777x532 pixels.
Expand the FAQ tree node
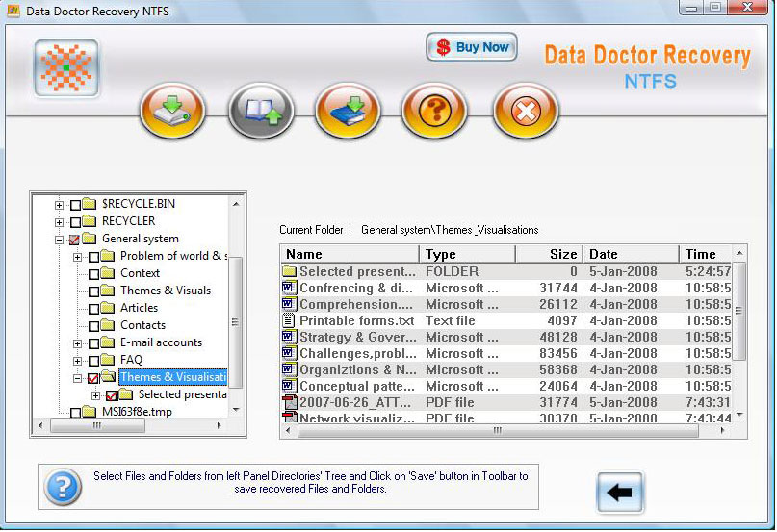(77, 361)
